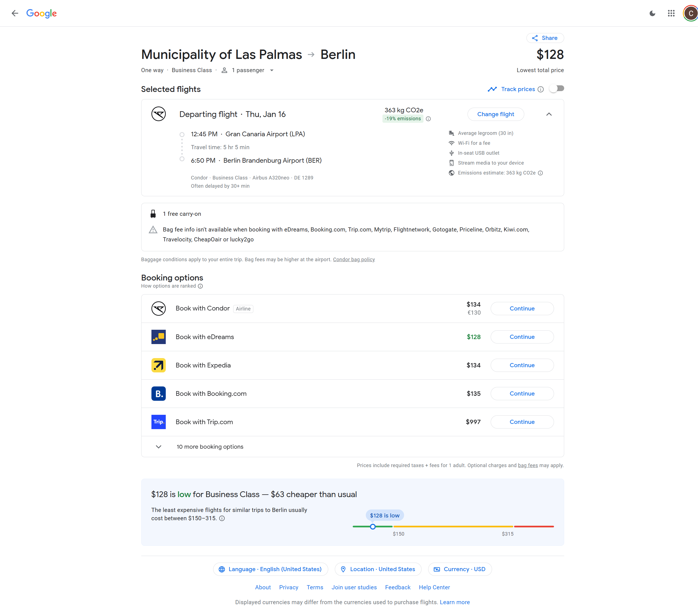Open the Condor bag policy link
The width and height of the screenshot is (698, 616).
[354, 259]
